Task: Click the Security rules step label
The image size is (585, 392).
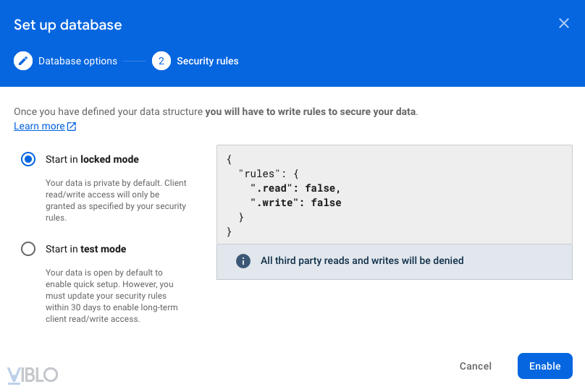Action: click(207, 61)
